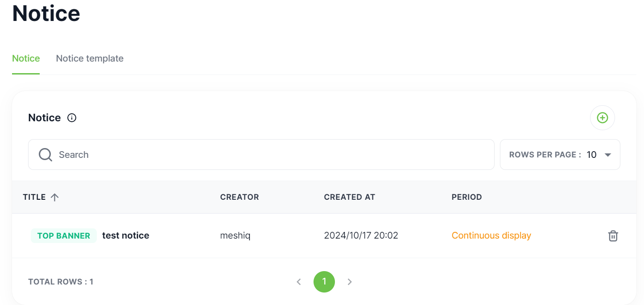
Task: Select page 1 in pagination
Action: (x=324, y=282)
